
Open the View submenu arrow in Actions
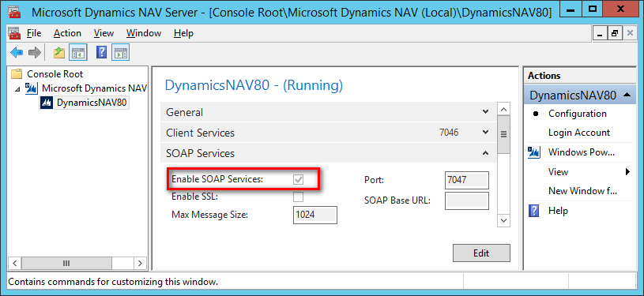pyautogui.click(x=627, y=172)
